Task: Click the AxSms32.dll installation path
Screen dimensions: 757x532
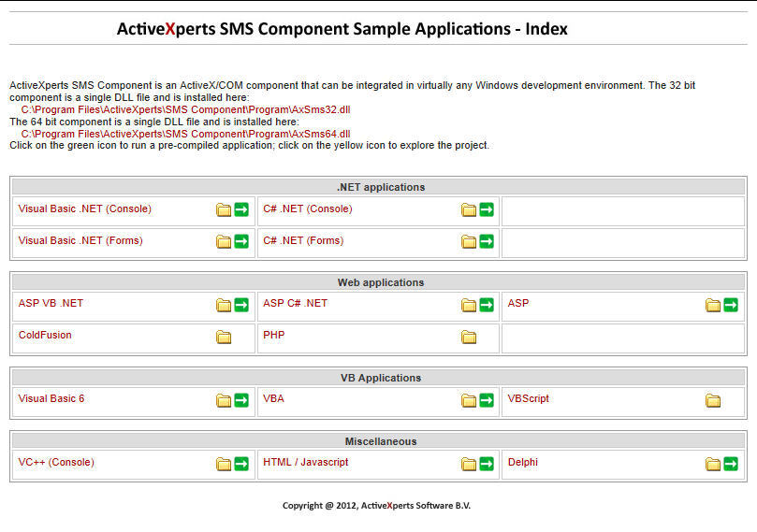Action: click(x=186, y=110)
